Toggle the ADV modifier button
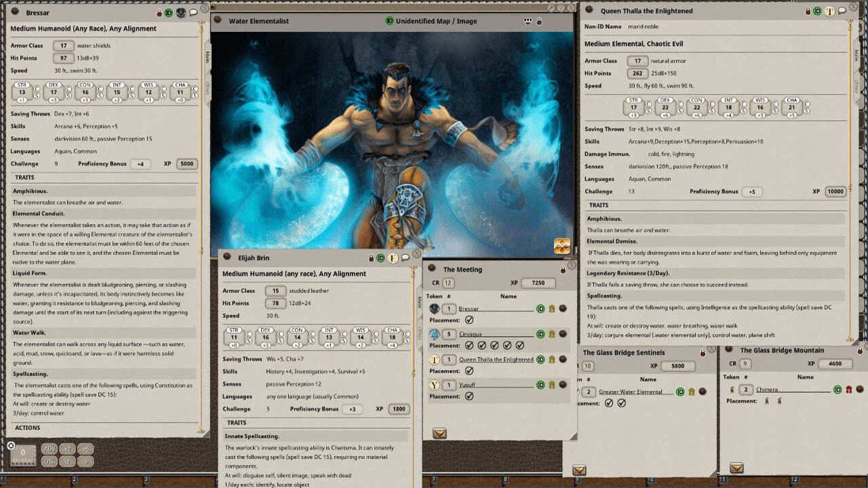 [x=50, y=449]
